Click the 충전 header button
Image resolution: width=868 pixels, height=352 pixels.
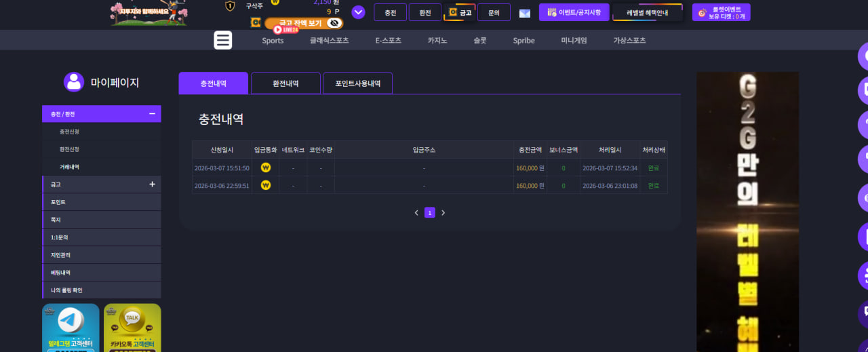391,12
